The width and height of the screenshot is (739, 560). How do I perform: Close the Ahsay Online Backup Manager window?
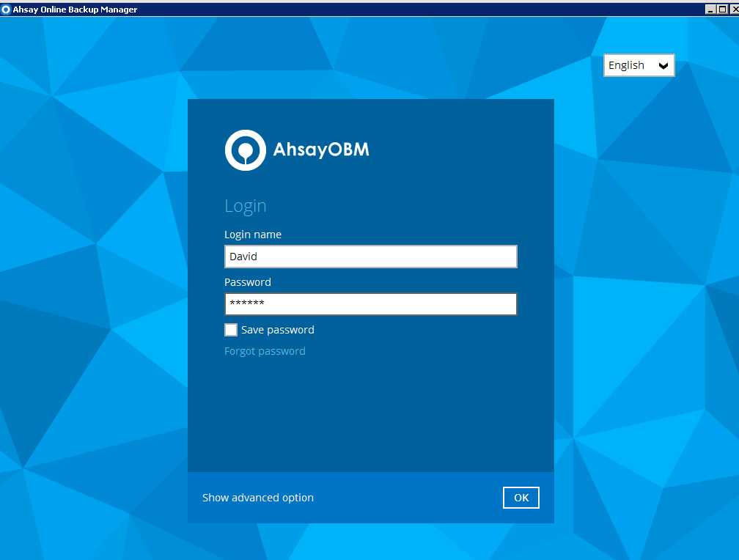[735, 9]
